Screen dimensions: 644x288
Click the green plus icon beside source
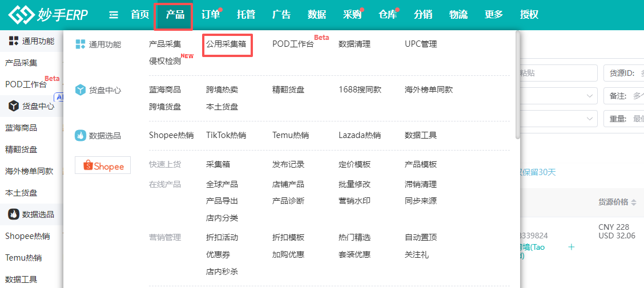(x=571, y=246)
